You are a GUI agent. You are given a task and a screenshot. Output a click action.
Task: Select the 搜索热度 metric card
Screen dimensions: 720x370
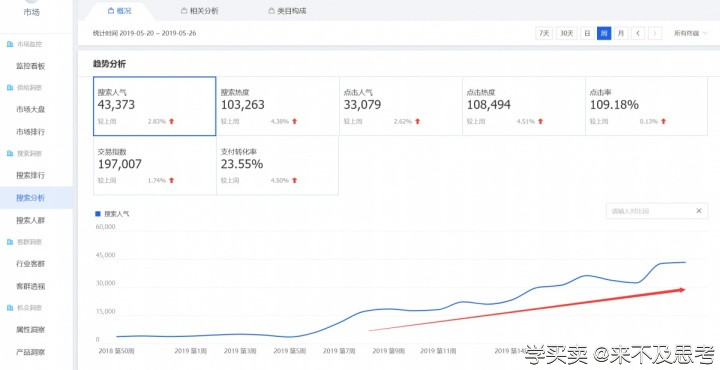point(278,106)
